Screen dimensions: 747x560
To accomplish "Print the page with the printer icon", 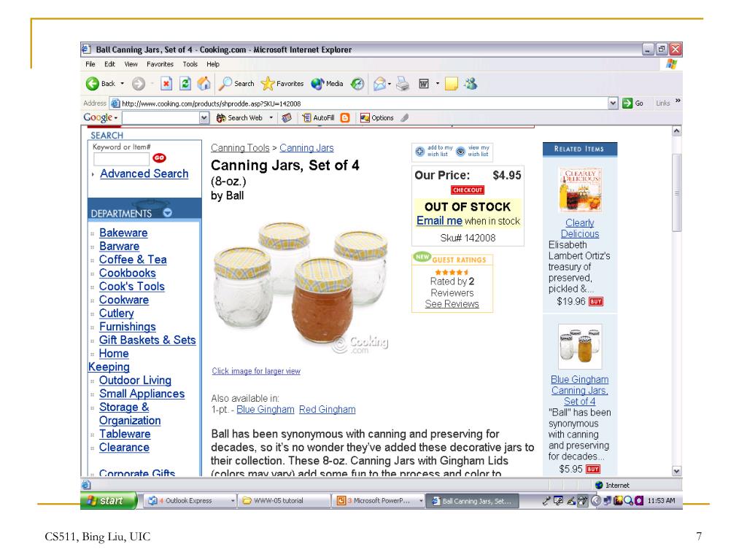I will pyautogui.click(x=403, y=84).
